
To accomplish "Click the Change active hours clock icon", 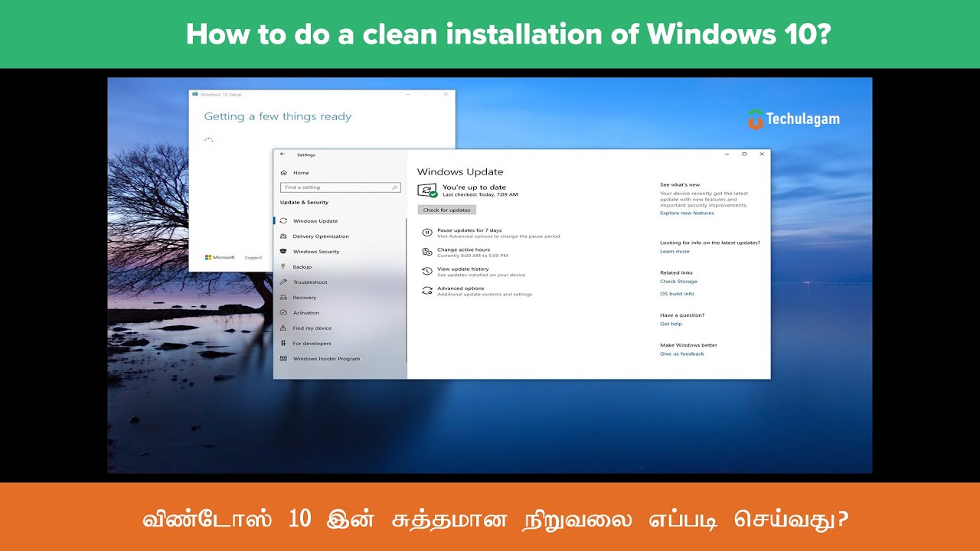I will [427, 252].
